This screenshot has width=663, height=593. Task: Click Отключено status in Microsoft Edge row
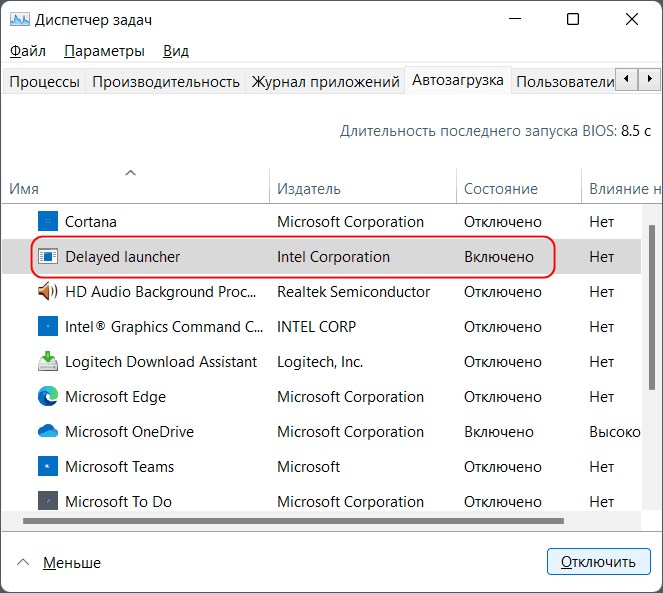point(503,397)
